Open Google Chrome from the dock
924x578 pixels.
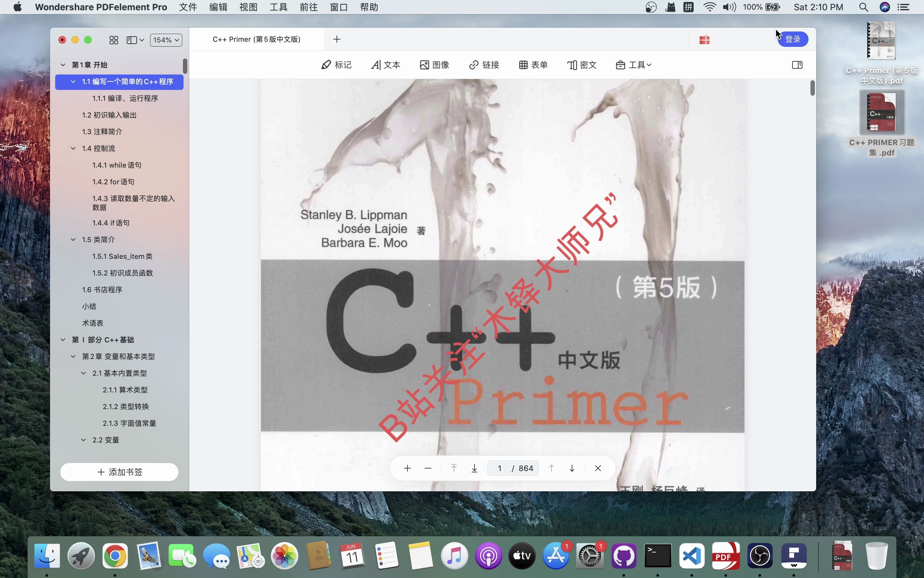tap(115, 556)
